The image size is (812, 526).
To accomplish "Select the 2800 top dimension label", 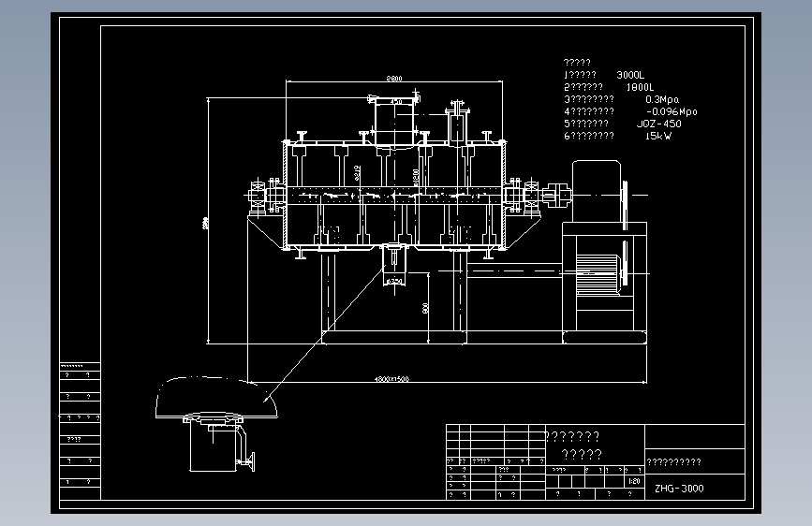I will click(394, 79).
